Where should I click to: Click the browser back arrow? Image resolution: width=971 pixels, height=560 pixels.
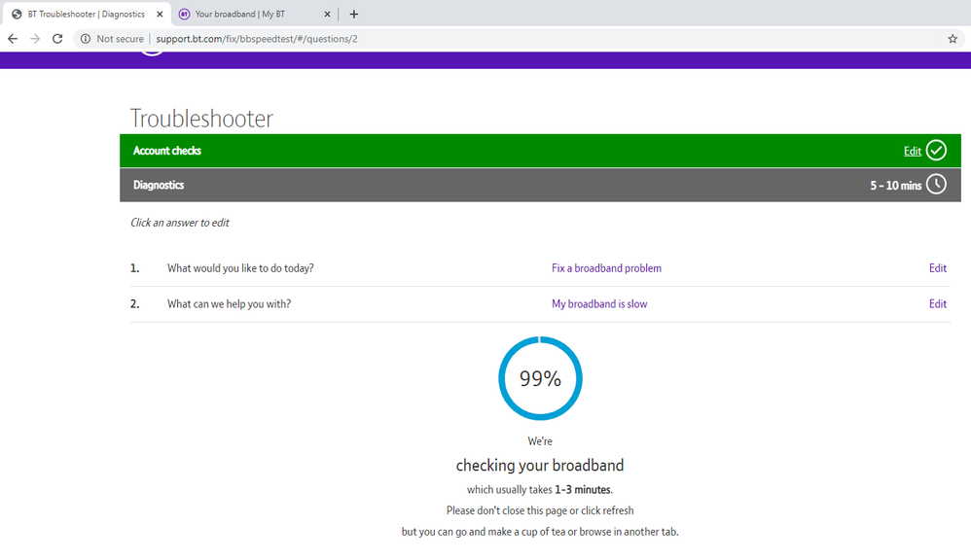(x=13, y=39)
